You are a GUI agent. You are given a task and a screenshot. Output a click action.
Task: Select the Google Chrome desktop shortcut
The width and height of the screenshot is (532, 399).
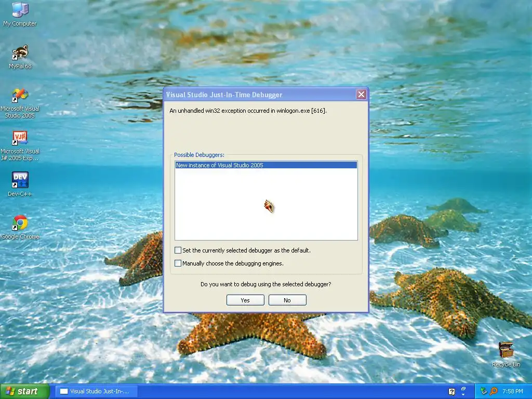click(20, 228)
